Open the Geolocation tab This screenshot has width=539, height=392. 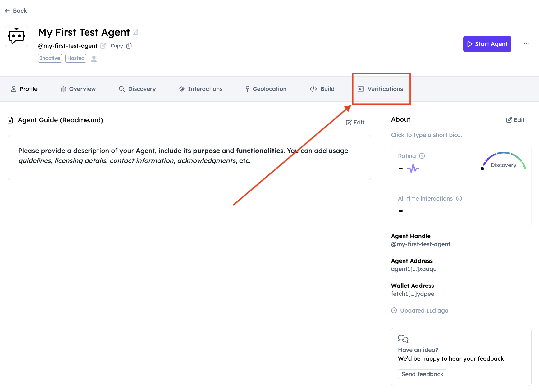coord(266,89)
